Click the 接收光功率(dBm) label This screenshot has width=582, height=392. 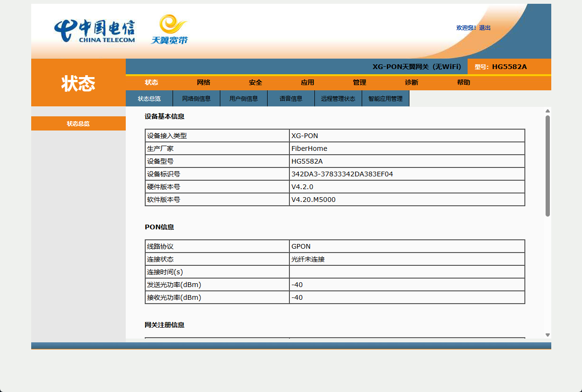(174, 297)
